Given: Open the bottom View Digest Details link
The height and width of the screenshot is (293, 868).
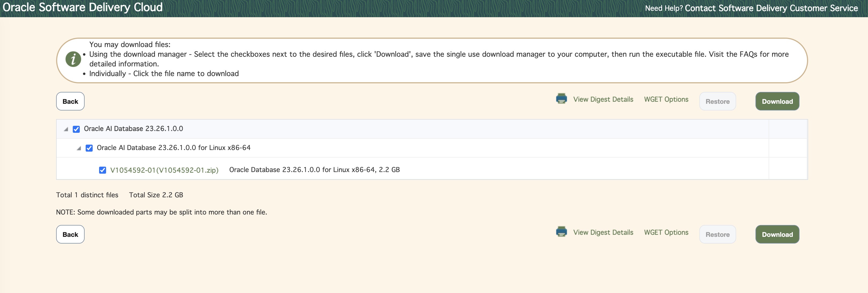Looking at the screenshot, I should pos(603,232).
